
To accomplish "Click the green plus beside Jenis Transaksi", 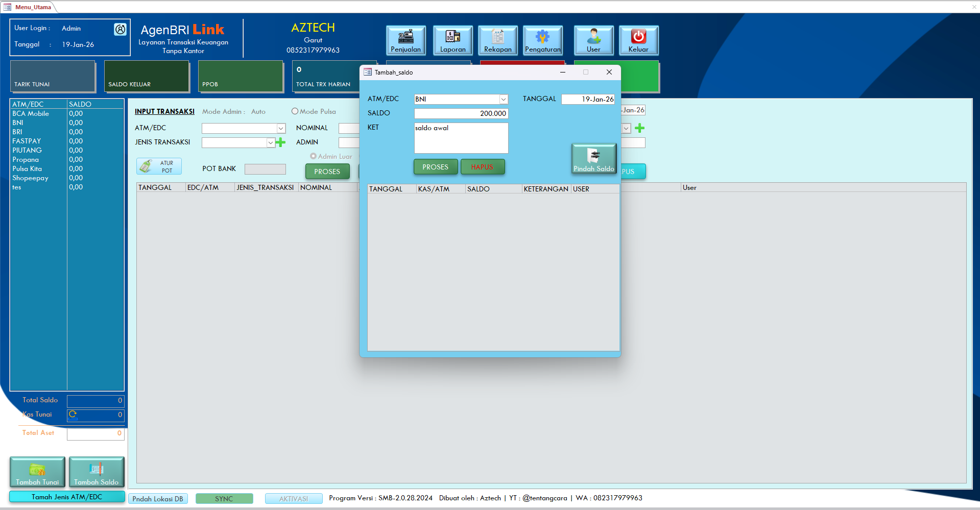I will [x=280, y=142].
